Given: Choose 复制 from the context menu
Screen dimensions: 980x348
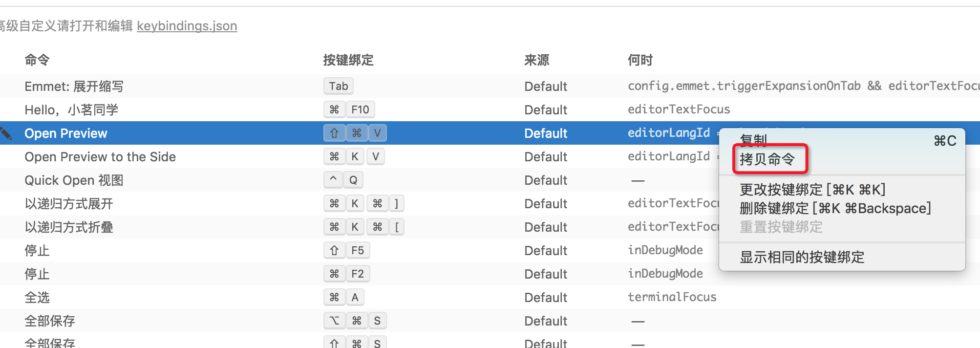Looking at the screenshot, I should click(x=753, y=141).
